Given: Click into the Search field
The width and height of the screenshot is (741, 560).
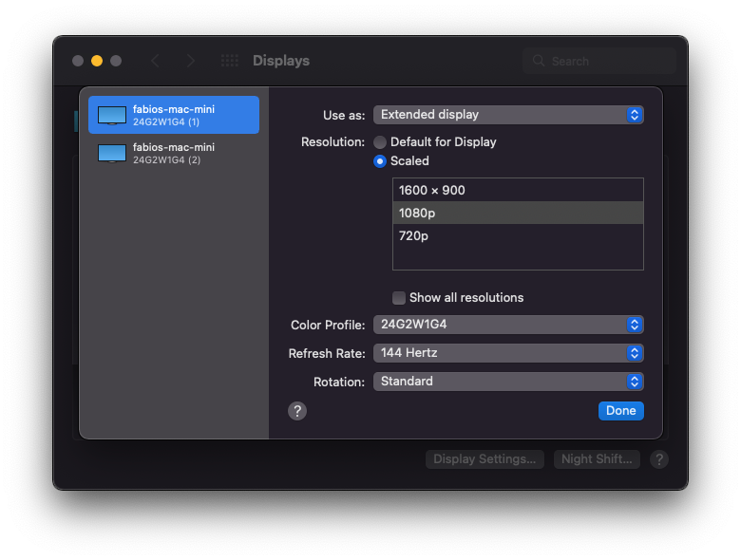Looking at the screenshot, I should click(x=599, y=61).
